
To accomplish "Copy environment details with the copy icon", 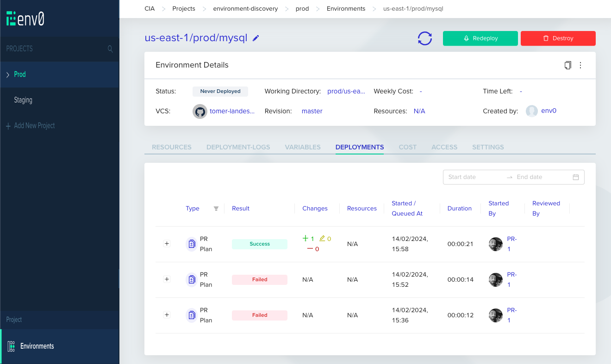I will (568, 65).
